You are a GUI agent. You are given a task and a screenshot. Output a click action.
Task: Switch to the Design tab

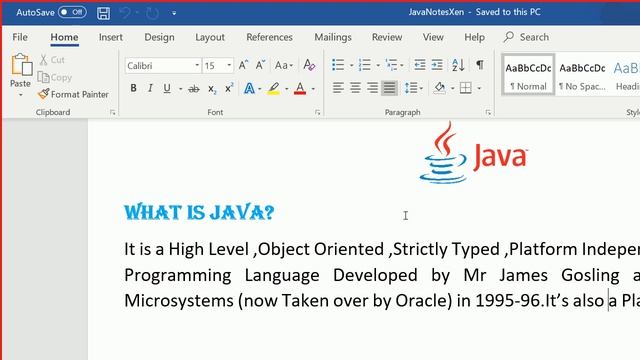[159, 37]
